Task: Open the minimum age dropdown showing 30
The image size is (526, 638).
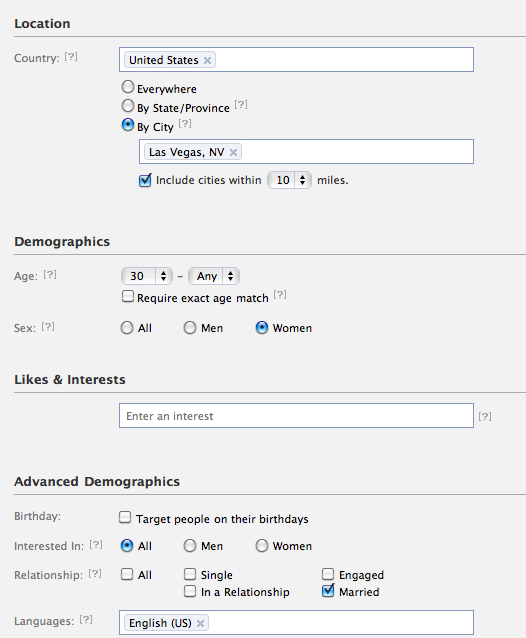Action: [x=147, y=276]
